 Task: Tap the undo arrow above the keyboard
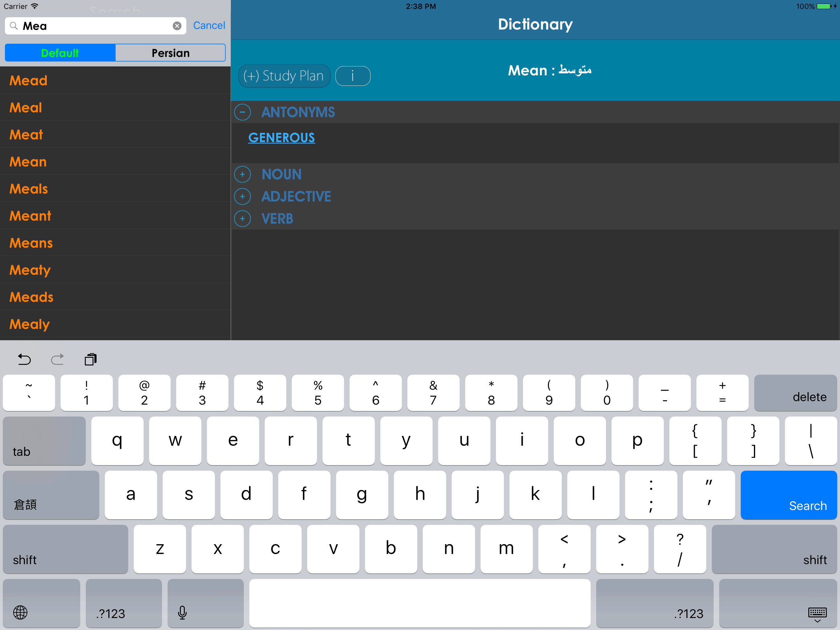click(x=24, y=359)
